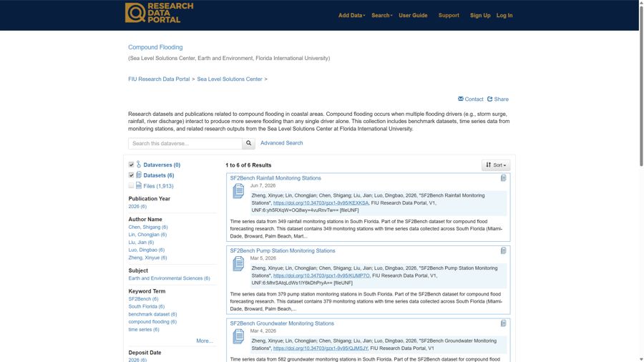Click the Dataverses tree icon in facets
Image resolution: width=644 pixels, height=362 pixels.
point(139,164)
